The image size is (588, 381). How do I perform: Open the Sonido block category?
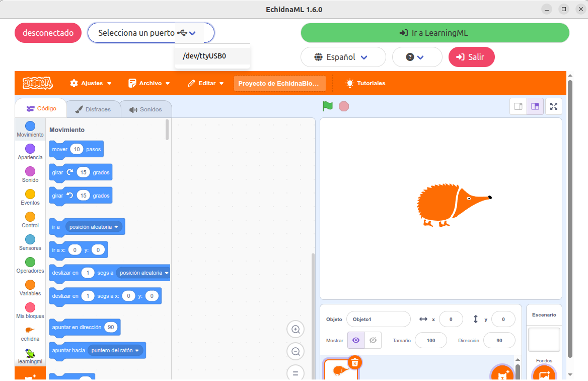pos(30,175)
